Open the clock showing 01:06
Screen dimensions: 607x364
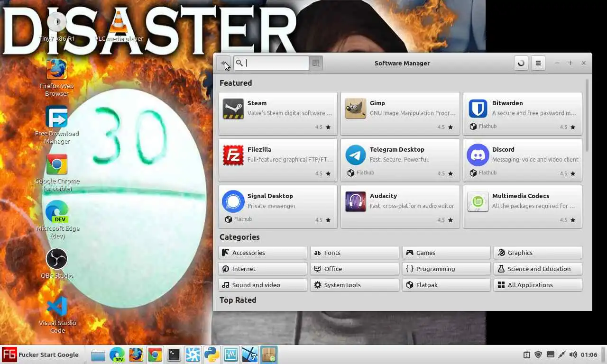(589, 355)
